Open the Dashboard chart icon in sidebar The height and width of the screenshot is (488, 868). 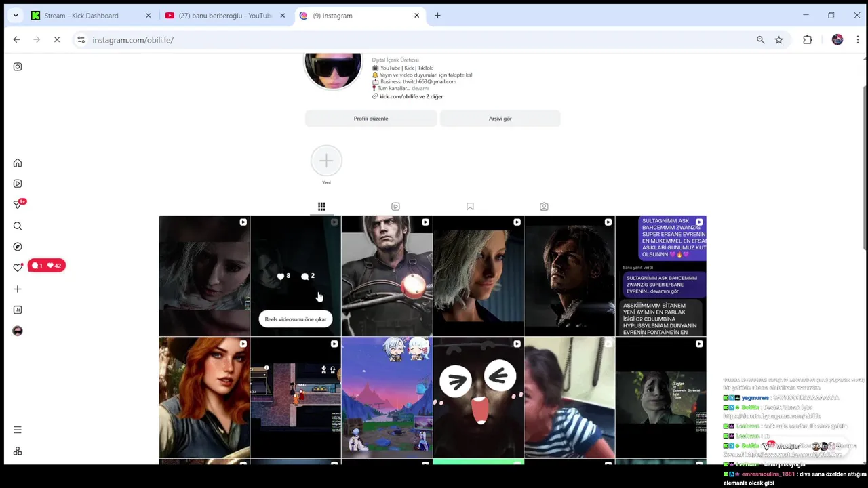(18, 310)
